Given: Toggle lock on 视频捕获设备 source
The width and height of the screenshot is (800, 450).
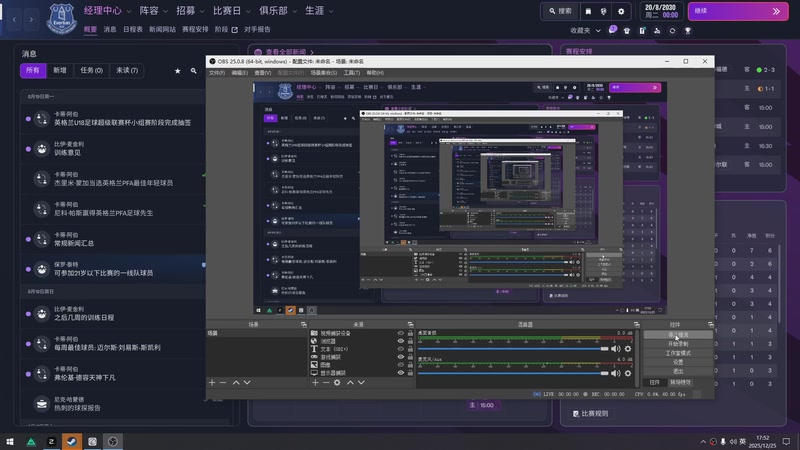Looking at the screenshot, I should click(410, 333).
